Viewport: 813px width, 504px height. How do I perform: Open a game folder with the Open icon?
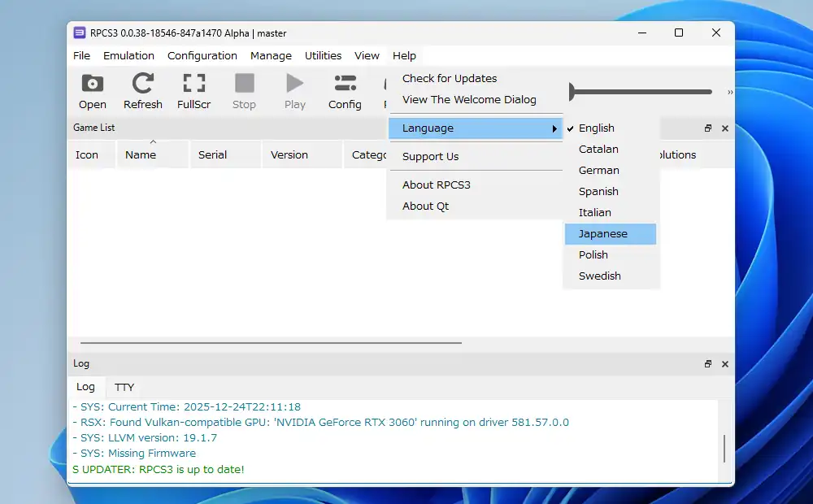[92, 89]
